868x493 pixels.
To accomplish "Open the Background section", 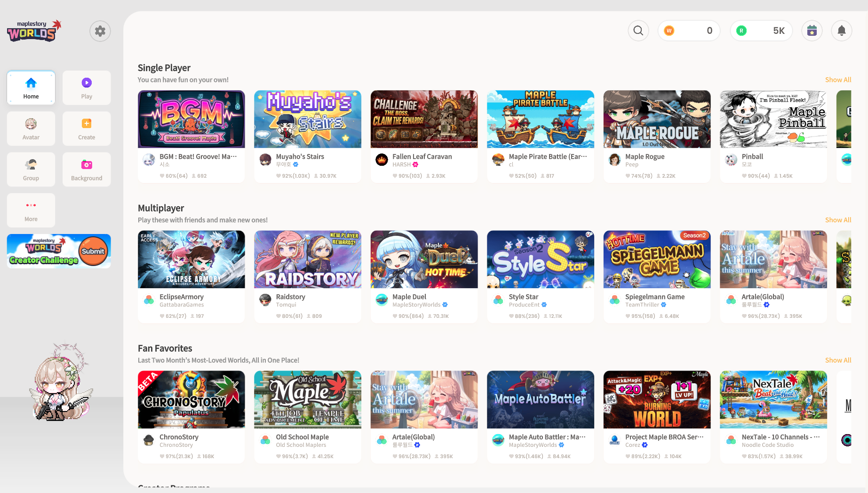I will click(87, 170).
